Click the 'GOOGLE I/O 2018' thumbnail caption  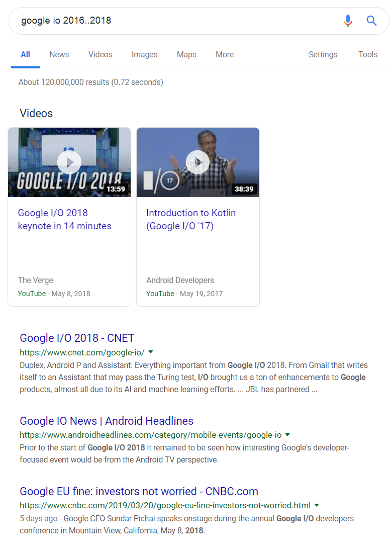pyautogui.click(x=69, y=181)
